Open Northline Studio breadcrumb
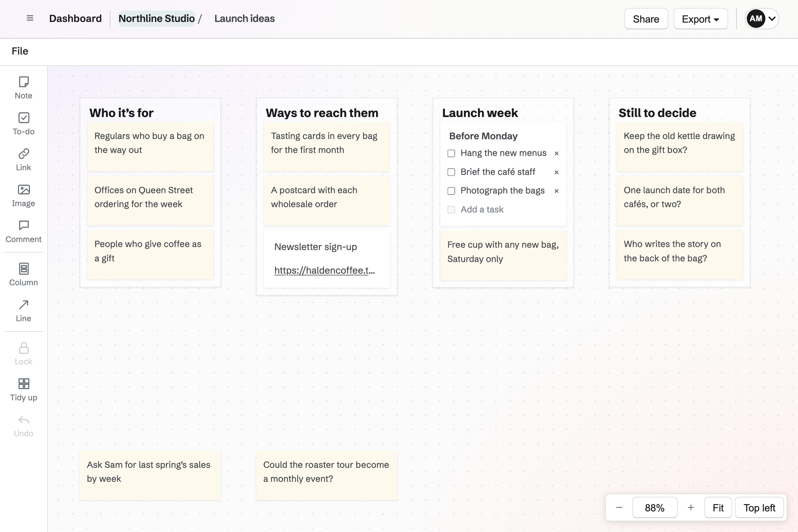 (156, 18)
